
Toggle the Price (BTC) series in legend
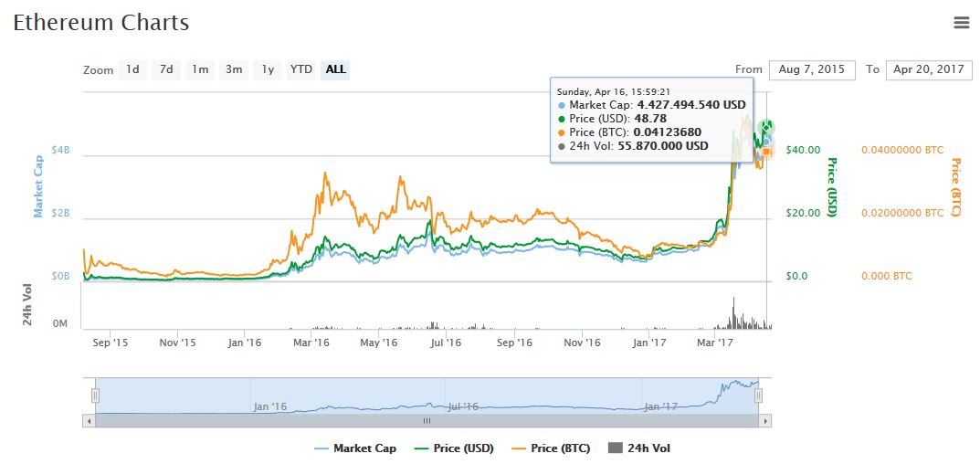(x=552, y=448)
